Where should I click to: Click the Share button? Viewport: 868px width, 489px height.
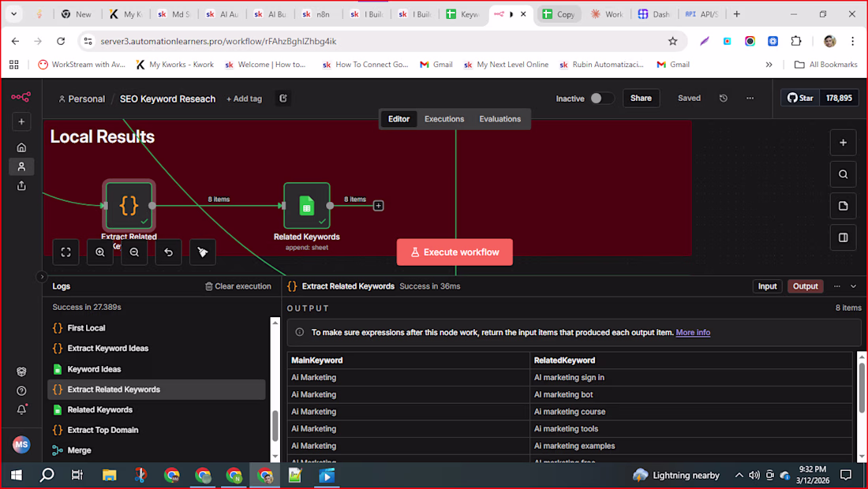641,98
